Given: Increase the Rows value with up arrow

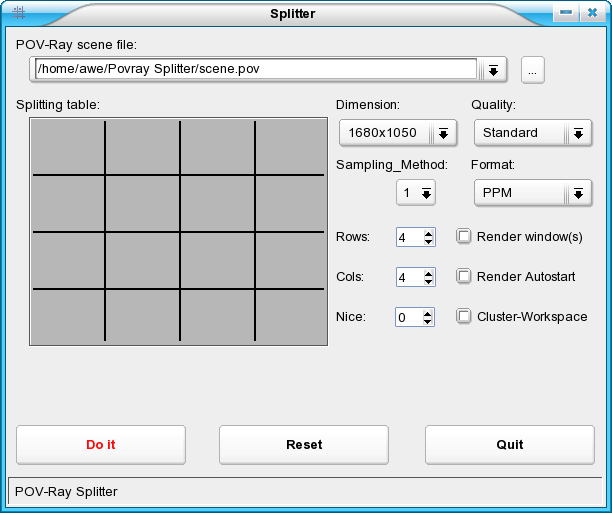Looking at the screenshot, I should (x=429, y=233).
